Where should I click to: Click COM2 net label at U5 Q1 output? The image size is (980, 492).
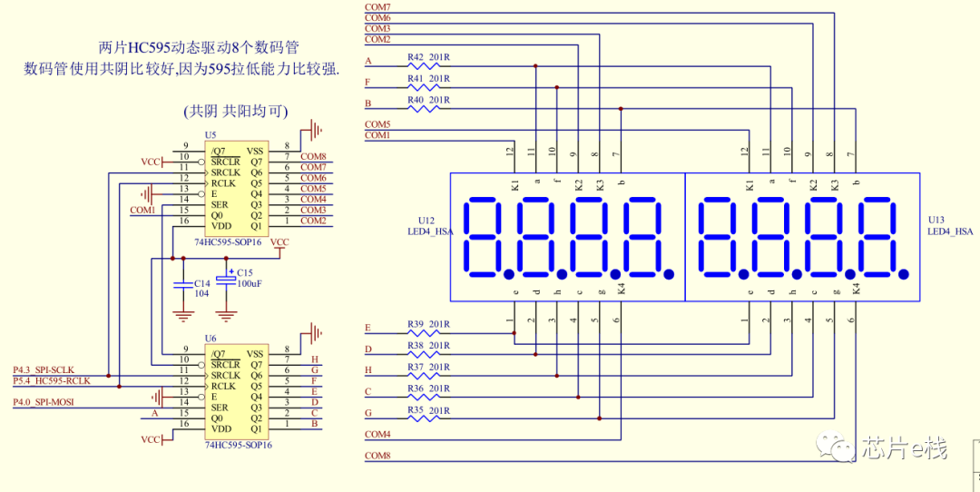click(x=313, y=220)
